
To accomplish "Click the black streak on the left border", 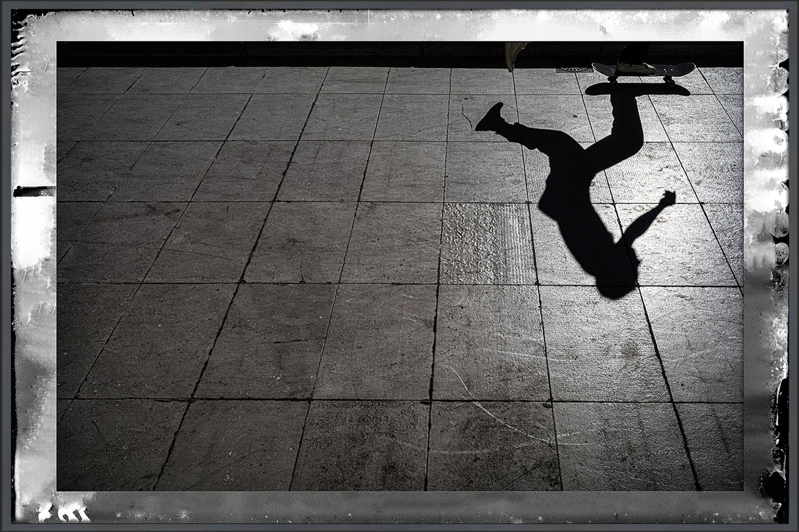I will click(33, 191).
